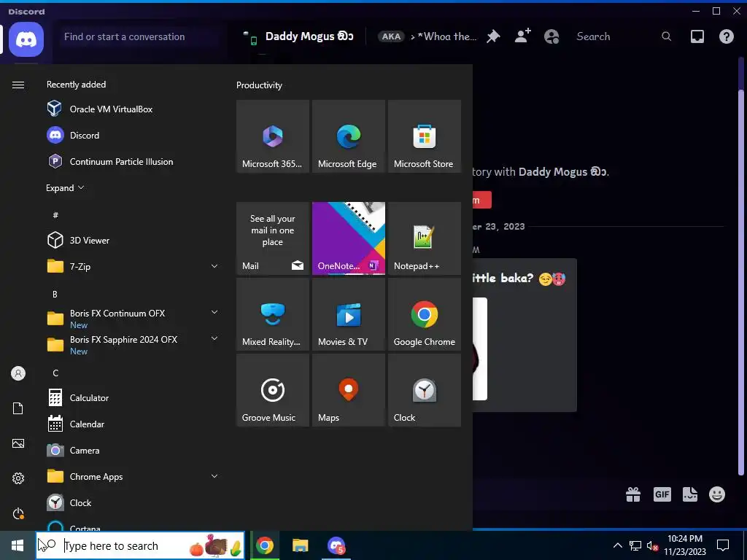Toggle the Discord user profile panel
The height and width of the screenshot is (560, 747).
click(551, 36)
